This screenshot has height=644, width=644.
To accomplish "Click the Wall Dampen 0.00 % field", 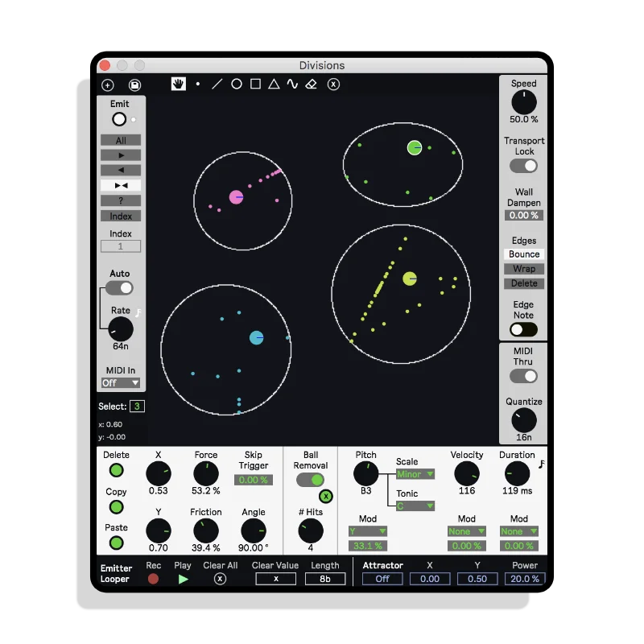I will (x=524, y=215).
